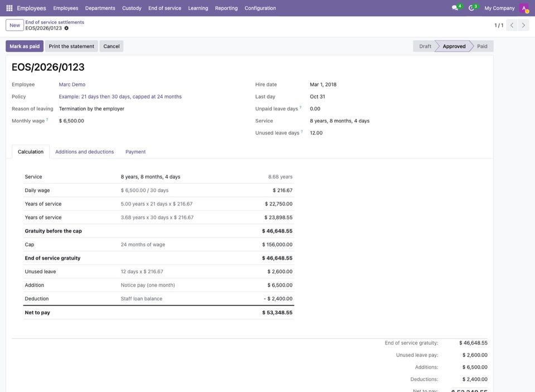
Task: Click the Termination by the employer reason
Action: [x=91, y=109]
